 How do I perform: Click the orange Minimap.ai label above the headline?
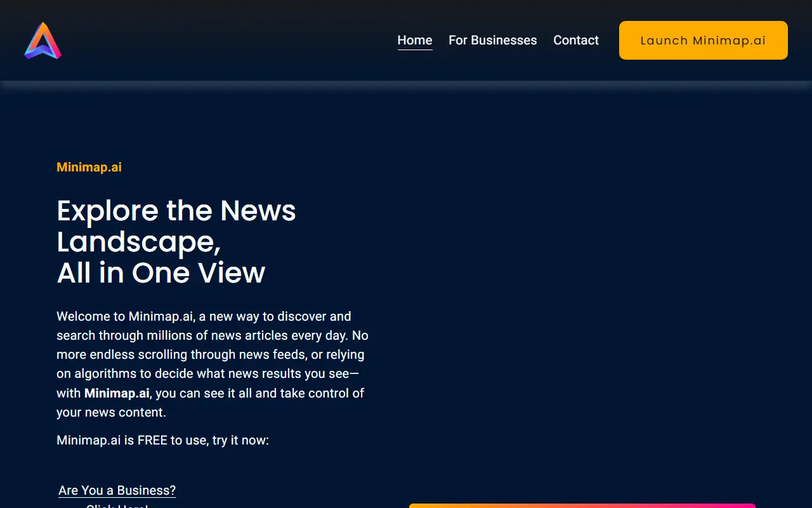89,167
